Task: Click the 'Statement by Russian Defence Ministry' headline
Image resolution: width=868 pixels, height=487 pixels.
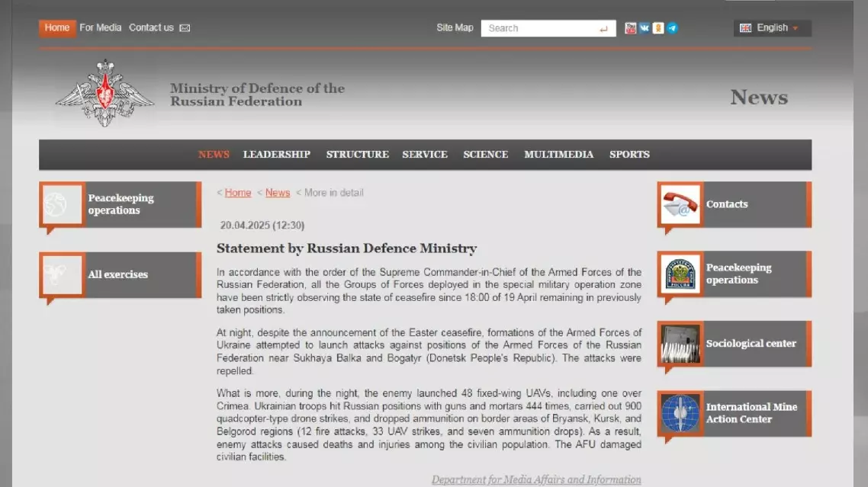Action: pos(346,248)
